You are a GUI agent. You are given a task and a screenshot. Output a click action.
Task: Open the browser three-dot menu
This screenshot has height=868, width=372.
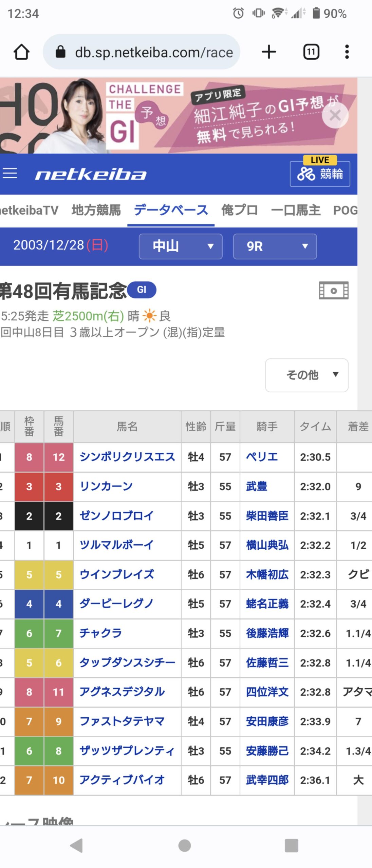[347, 52]
